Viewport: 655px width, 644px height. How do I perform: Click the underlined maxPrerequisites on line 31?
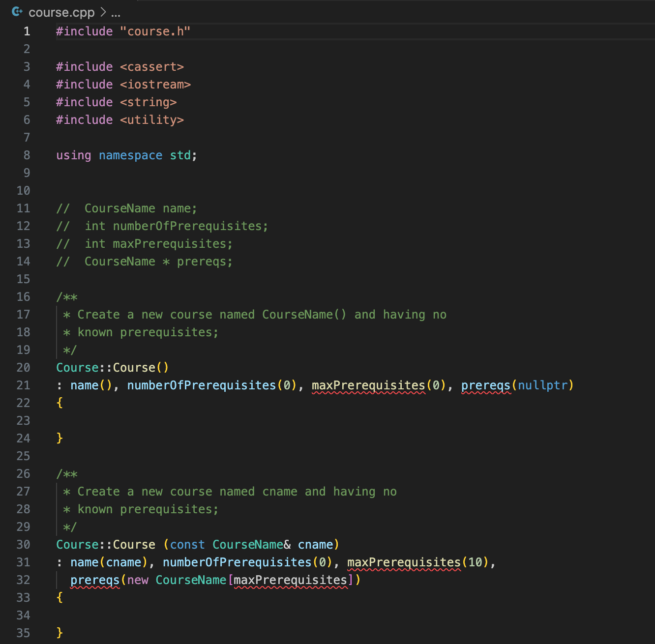[x=403, y=562]
